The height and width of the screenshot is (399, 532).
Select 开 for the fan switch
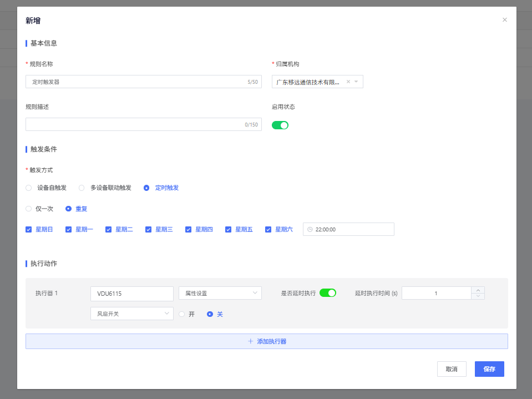(x=181, y=314)
